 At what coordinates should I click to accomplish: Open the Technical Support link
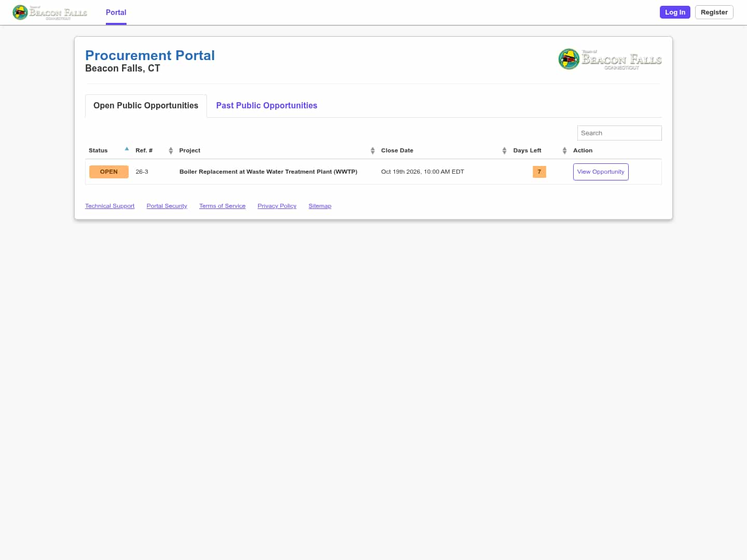click(x=110, y=206)
